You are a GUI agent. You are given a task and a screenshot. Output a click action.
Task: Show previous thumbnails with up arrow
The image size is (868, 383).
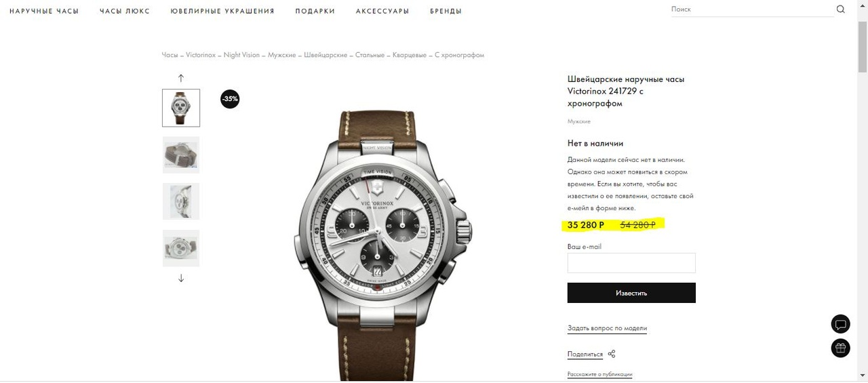181,78
